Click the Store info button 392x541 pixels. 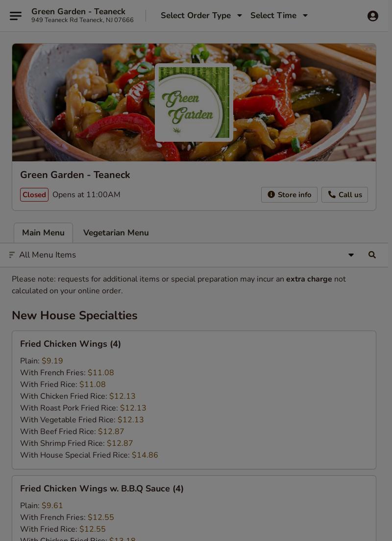point(289,195)
